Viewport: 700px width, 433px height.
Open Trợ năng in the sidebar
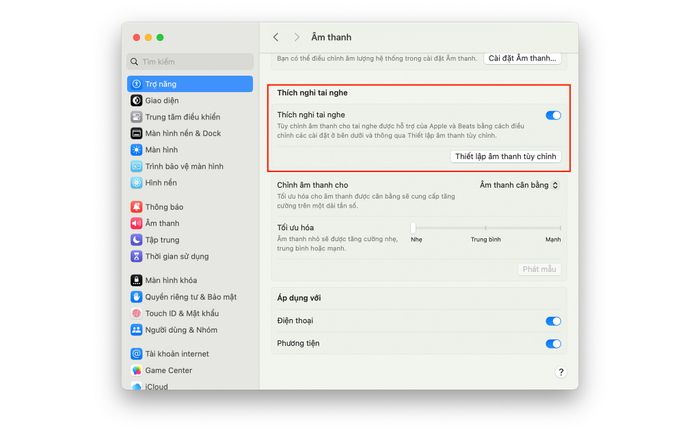tap(190, 84)
